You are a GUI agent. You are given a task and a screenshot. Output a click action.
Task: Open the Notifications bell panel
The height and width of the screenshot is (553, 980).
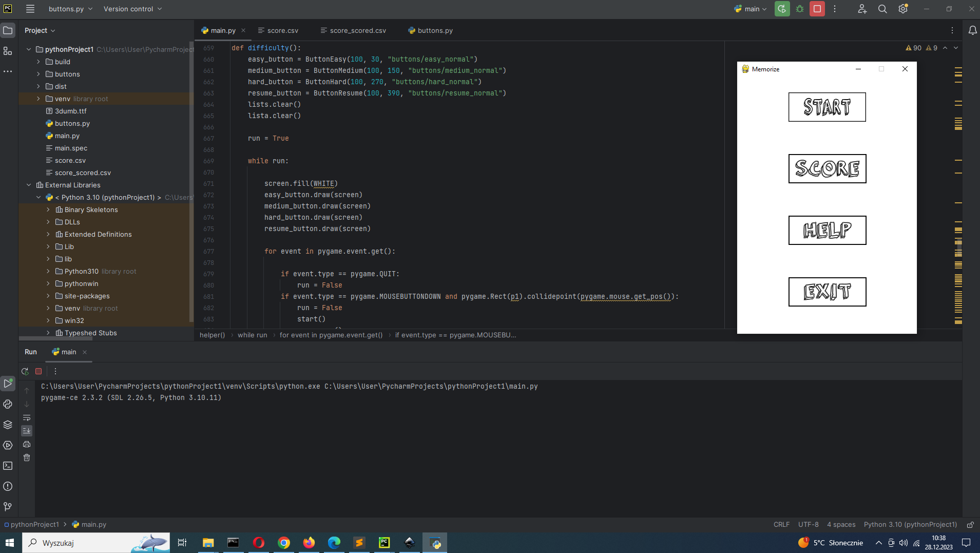[x=972, y=30]
